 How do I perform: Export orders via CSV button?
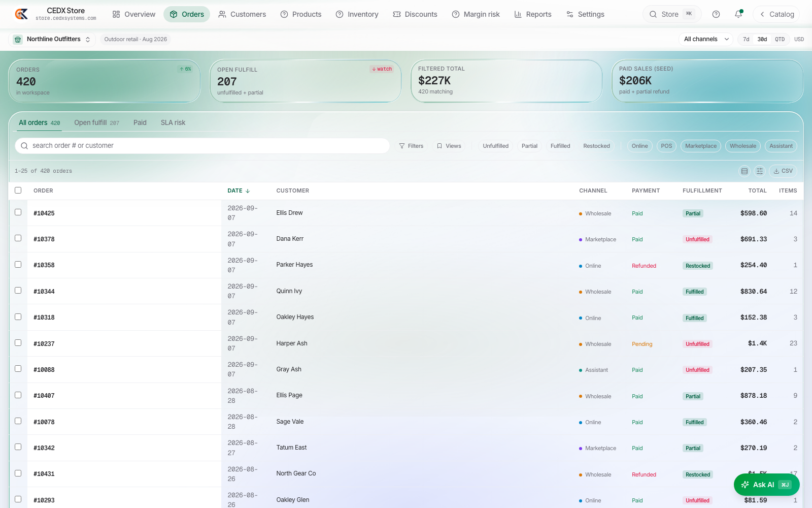pos(783,171)
